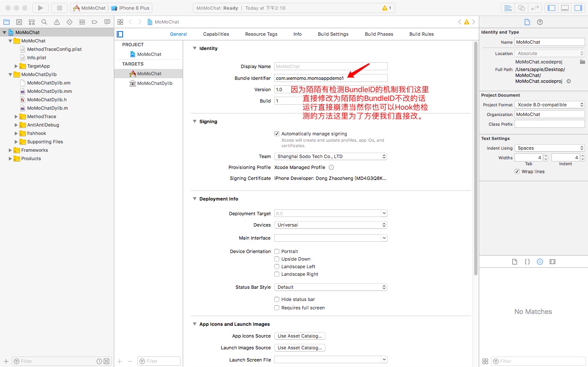This screenshot has height=367, width=588.
Task: Show the Object library
Action: (540, 261)
